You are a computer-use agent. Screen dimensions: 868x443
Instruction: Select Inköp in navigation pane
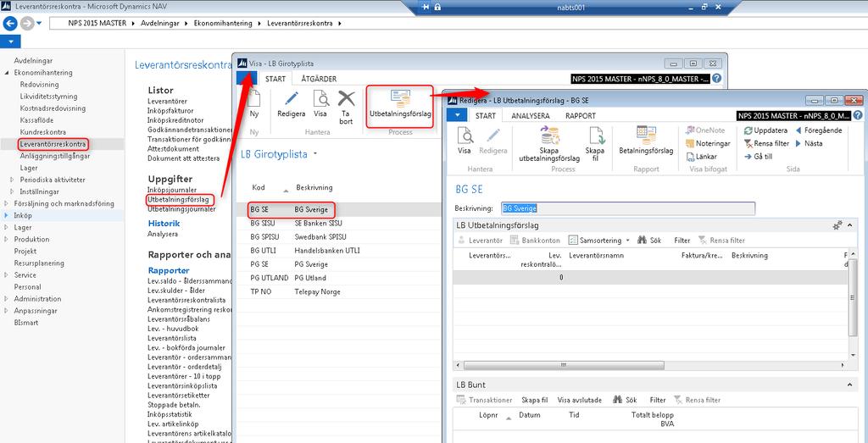pyautogui.click(x=23, y=216)
